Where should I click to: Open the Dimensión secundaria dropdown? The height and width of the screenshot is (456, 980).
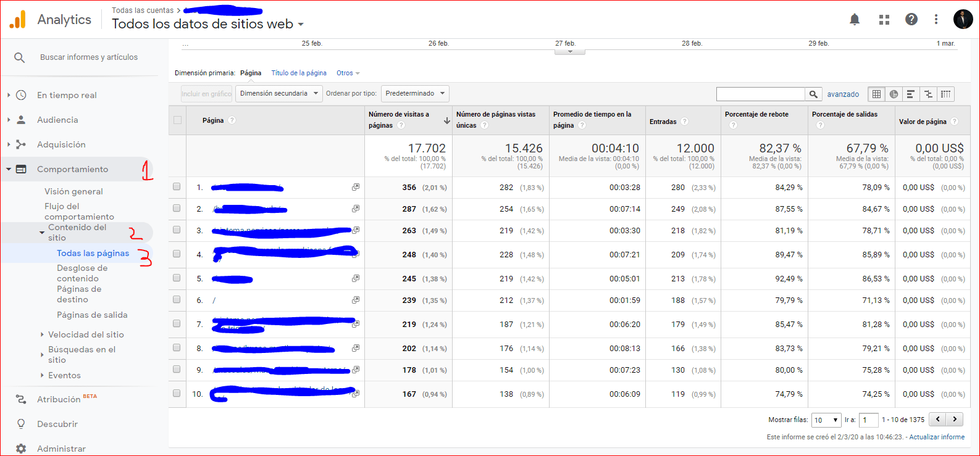(279, 94)
